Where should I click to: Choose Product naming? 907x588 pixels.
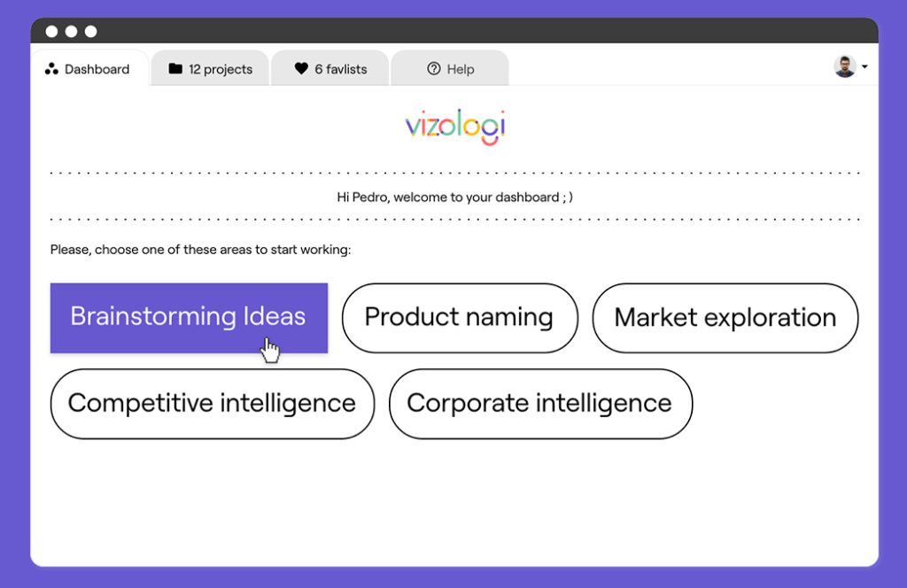coord(459,317)
